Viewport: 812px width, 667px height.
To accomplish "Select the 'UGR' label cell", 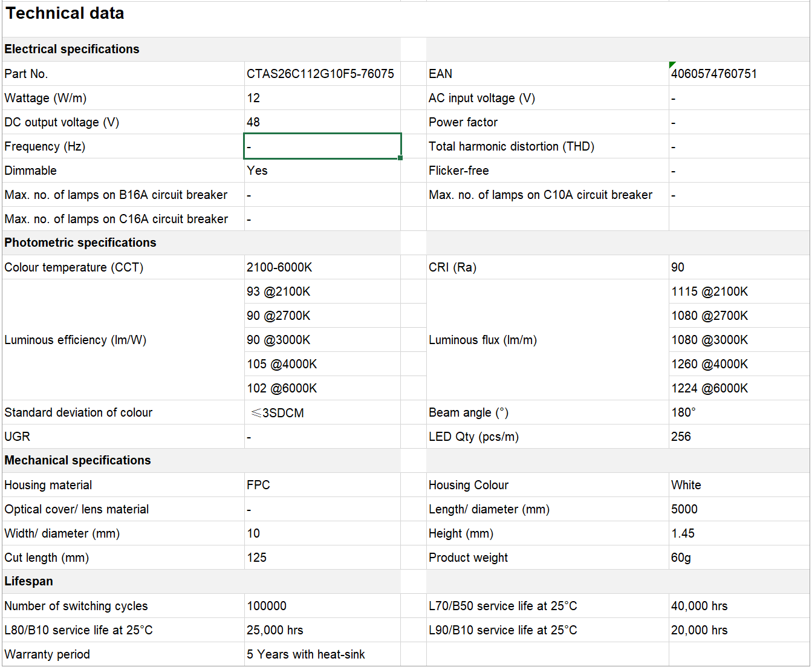I will (x=123, y=437).
